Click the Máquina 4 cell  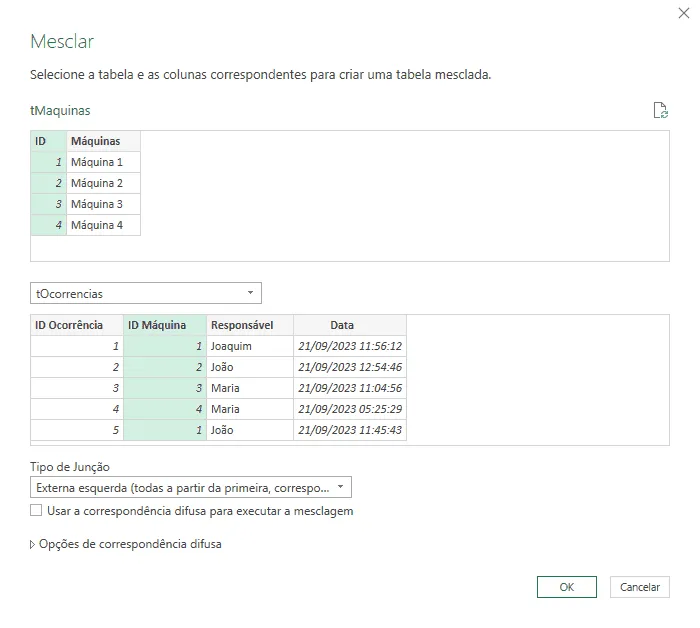[104, 225]
